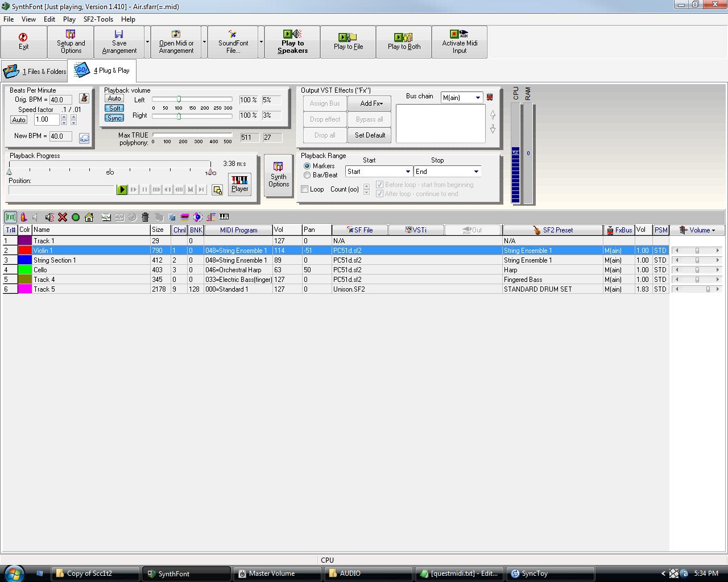This screenshot has width=728, height=582.
Task: Open Synth Options
Action: (x=278, y=175)
